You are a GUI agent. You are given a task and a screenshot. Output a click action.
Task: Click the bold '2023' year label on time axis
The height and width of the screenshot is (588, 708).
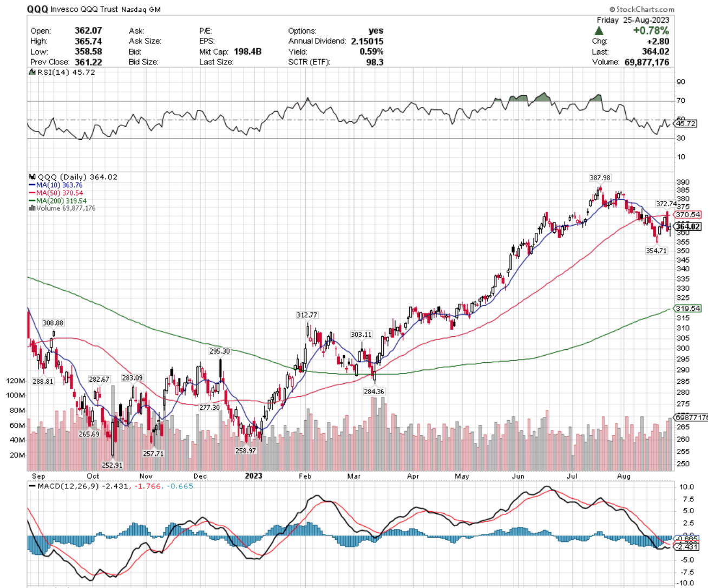click(x=253, y=476)
